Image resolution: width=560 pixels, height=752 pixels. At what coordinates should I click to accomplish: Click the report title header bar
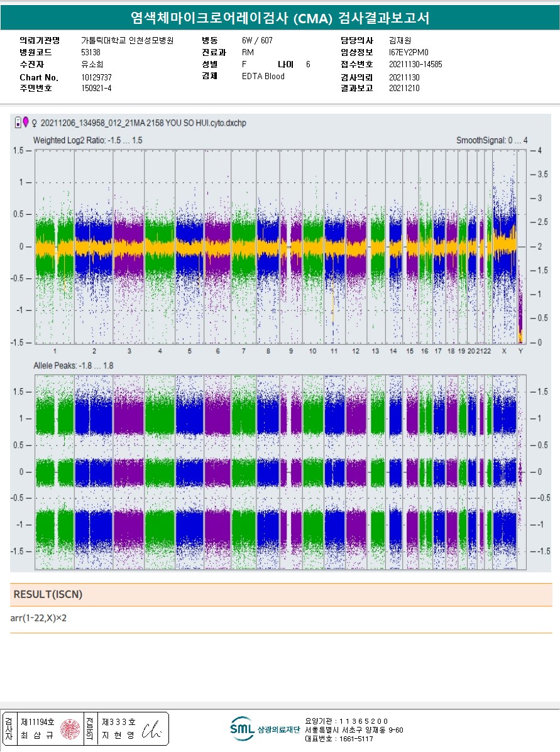[280, 18]
